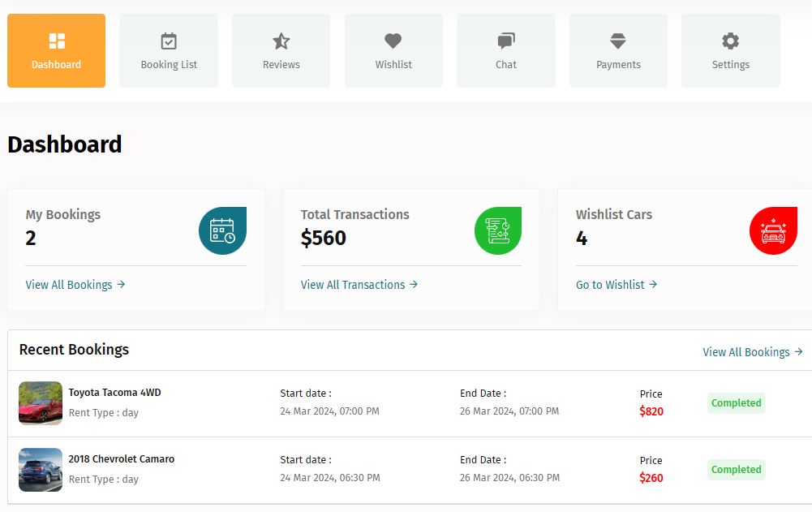Open the Dashboard grid icon tab
Image resolution: width=812 pixels, height=512 pixels.
point(57,41)
